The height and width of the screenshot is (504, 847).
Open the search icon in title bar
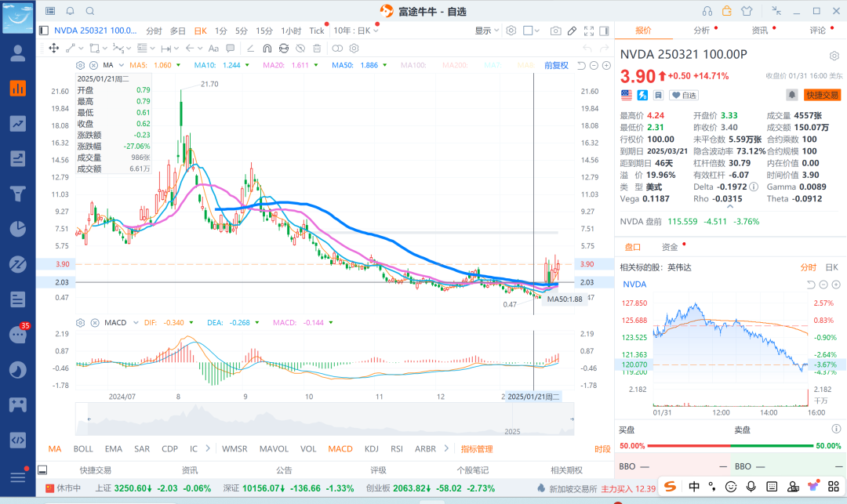[90, 11]
